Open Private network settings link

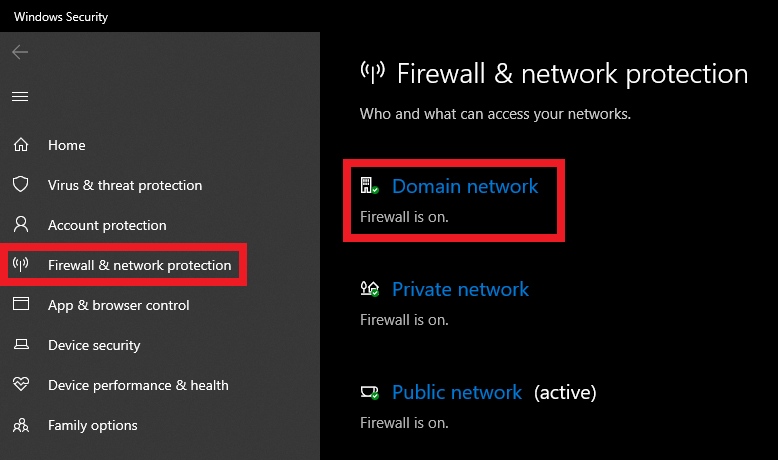460,289
